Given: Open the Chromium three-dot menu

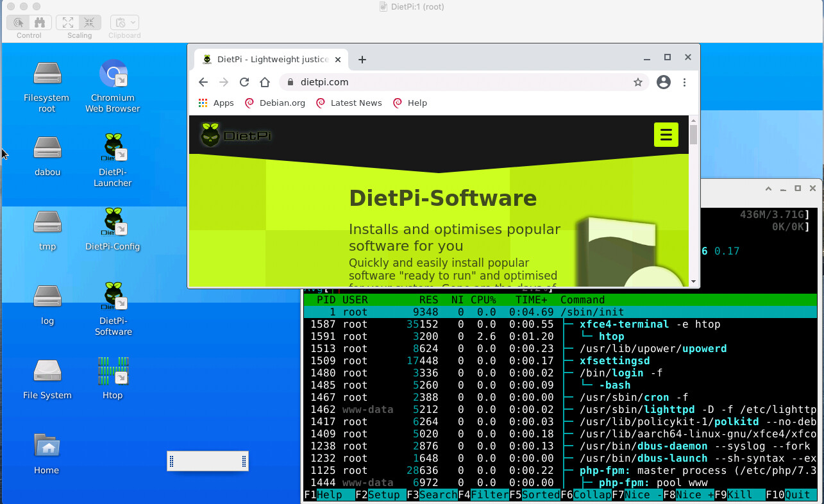Looking at the screenshot, I should [685, 82].
